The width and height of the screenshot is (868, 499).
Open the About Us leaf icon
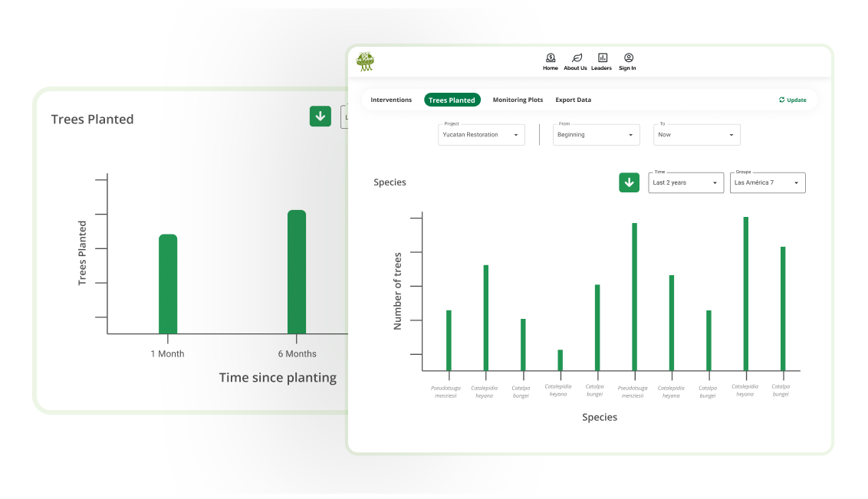click(577, 57)
